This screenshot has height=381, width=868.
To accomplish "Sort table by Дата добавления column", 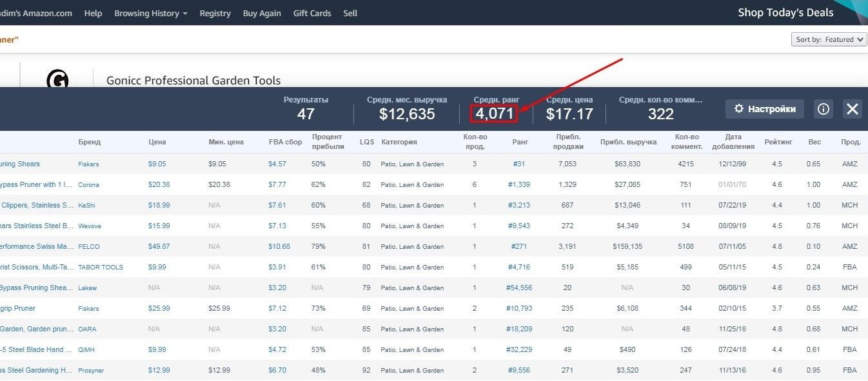I will click(x=733, y=142).
